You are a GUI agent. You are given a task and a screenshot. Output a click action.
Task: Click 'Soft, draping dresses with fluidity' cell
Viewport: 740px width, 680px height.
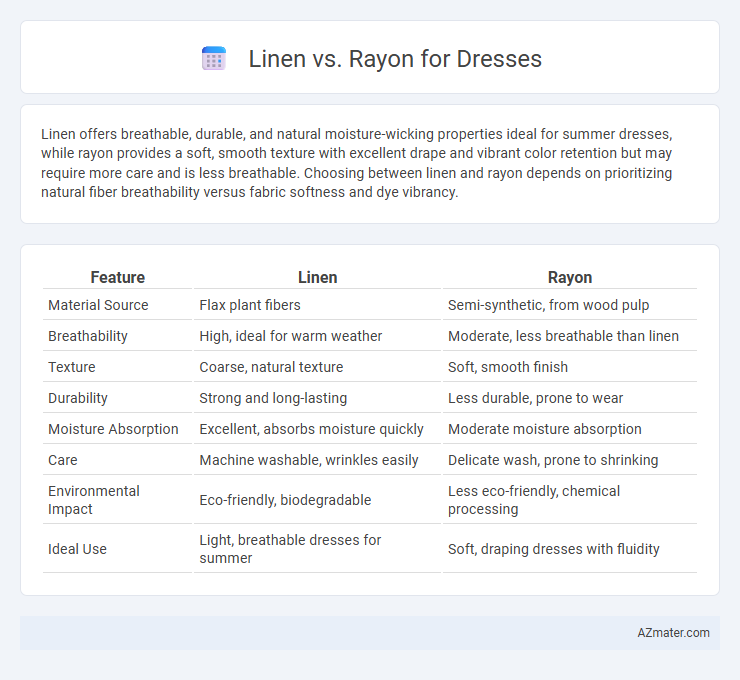[554, 549]
